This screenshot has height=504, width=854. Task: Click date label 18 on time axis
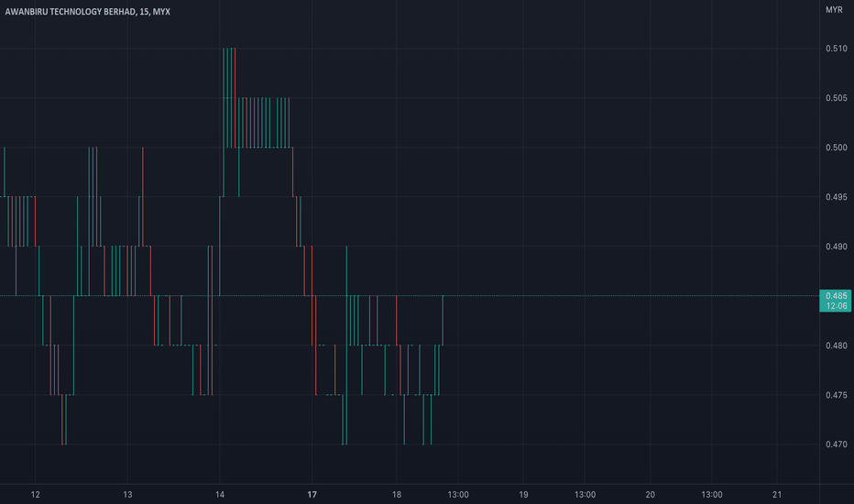click(397, 495)
